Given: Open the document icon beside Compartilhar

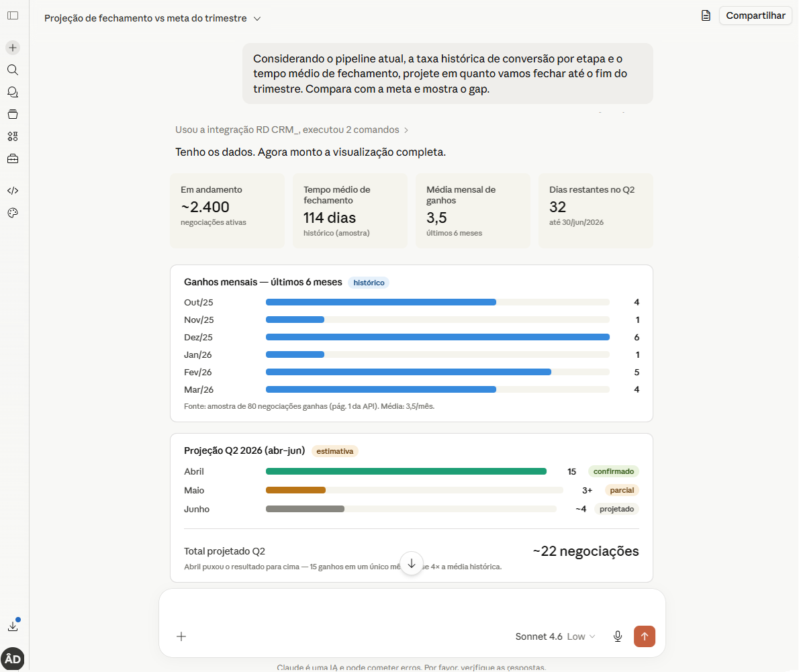Looking at the screenshot, I should [706, 16].
